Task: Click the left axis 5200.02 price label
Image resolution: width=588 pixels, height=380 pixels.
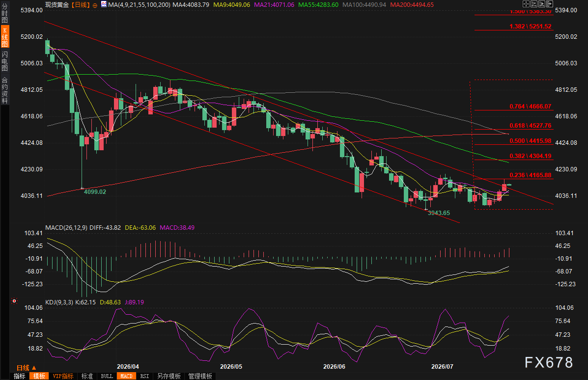Action: click(x=31, y=37)
